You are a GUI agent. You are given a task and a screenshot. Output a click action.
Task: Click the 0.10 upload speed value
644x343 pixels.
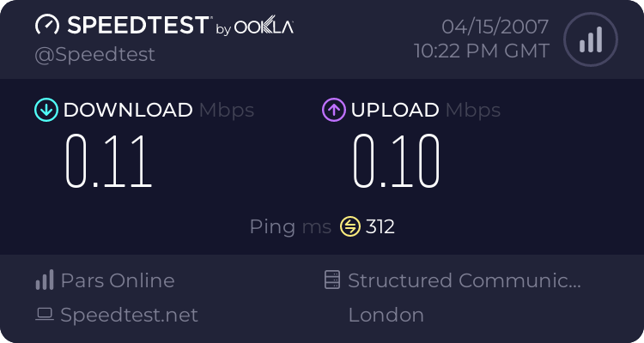(x=396, y=161)
